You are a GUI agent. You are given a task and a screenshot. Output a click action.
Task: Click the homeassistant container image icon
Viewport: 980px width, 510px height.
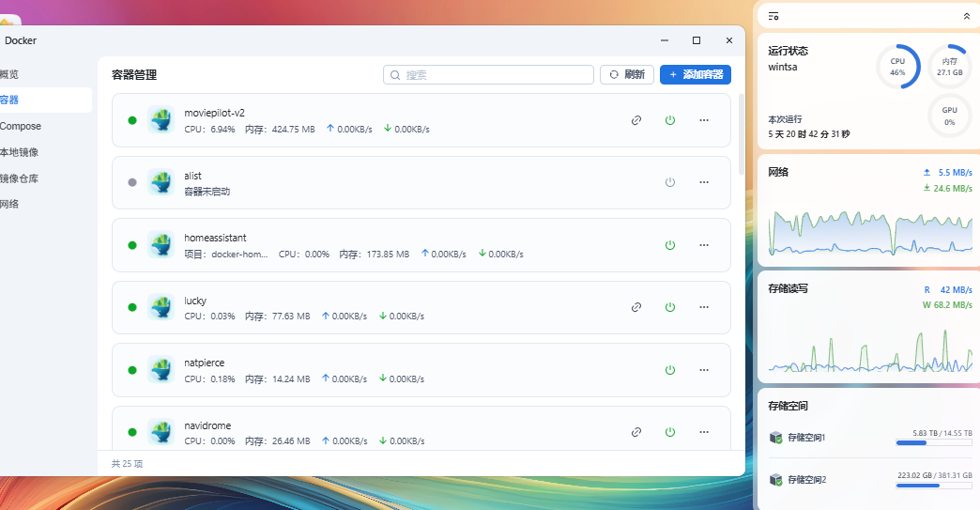point(161,245)
